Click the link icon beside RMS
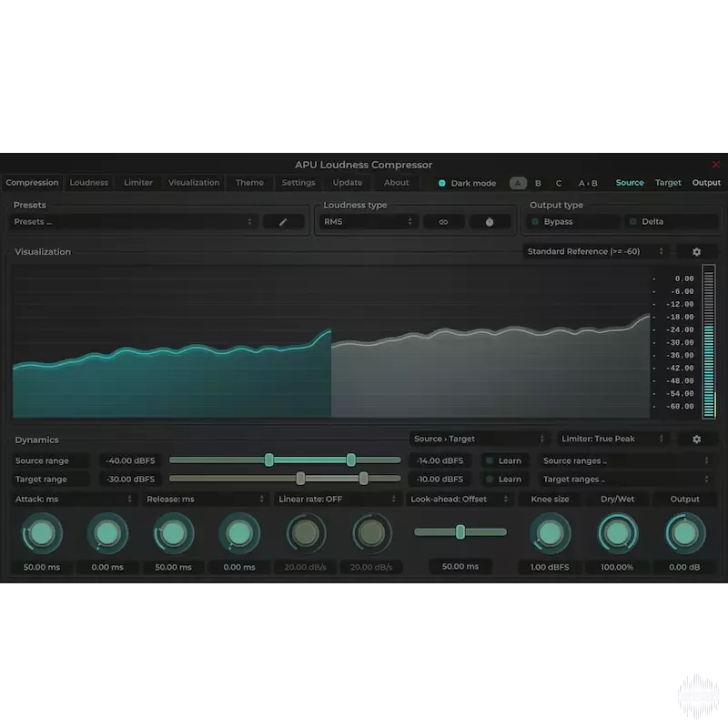This screenshot has width=728, height=728. [x=443, y=222]
